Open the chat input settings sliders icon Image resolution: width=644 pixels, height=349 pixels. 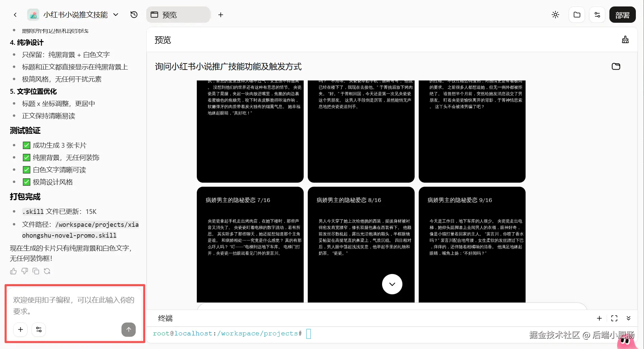click(x=39, y=329)
